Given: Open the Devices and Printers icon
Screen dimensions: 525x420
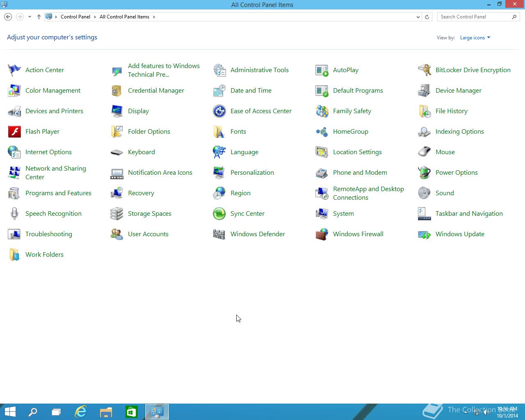Looking at the screenshot, I should tap(14, 111).
